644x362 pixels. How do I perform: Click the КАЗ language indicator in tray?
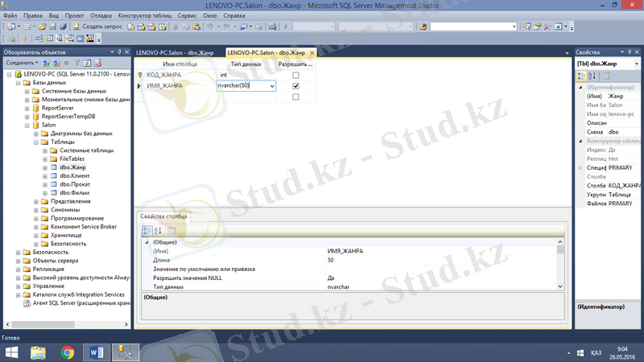pyautogui.click(x=596, y=353)
